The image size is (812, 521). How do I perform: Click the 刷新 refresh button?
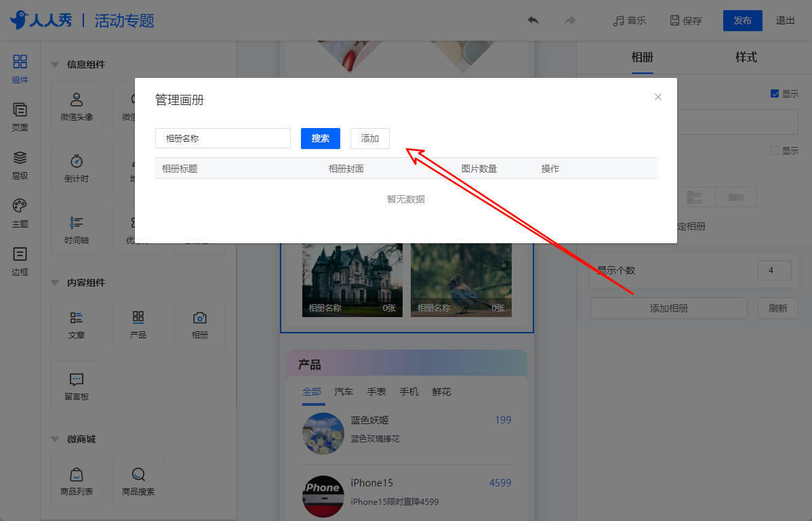coord(778,308)
